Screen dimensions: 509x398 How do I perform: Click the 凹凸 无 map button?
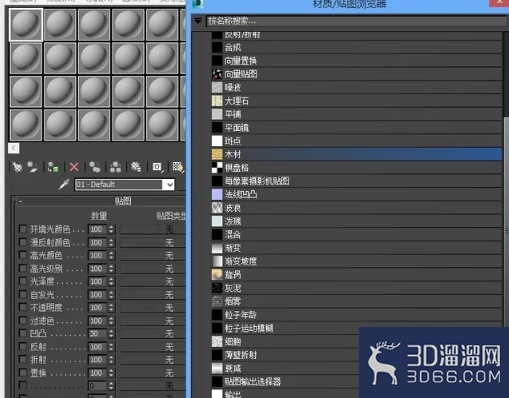(x=153, y=334)
